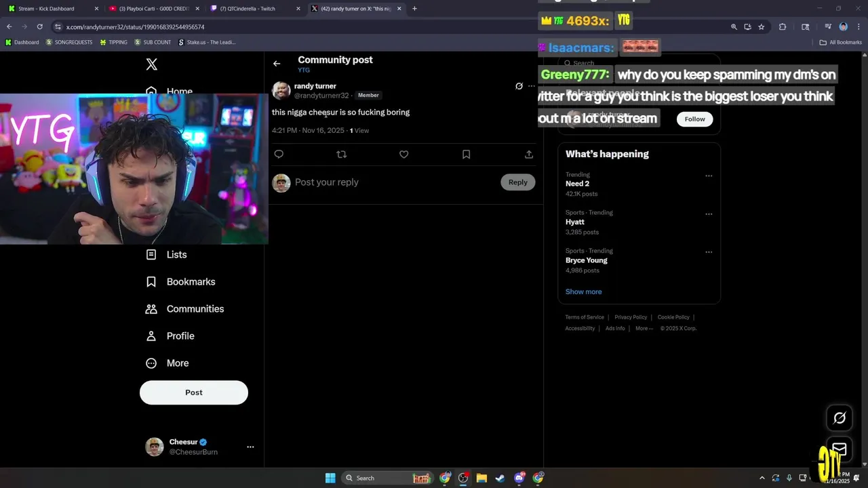Viewport: 868px width, 488px height.
Task: Open the TIPPING bookmark
Action: (x=113, y=43)
